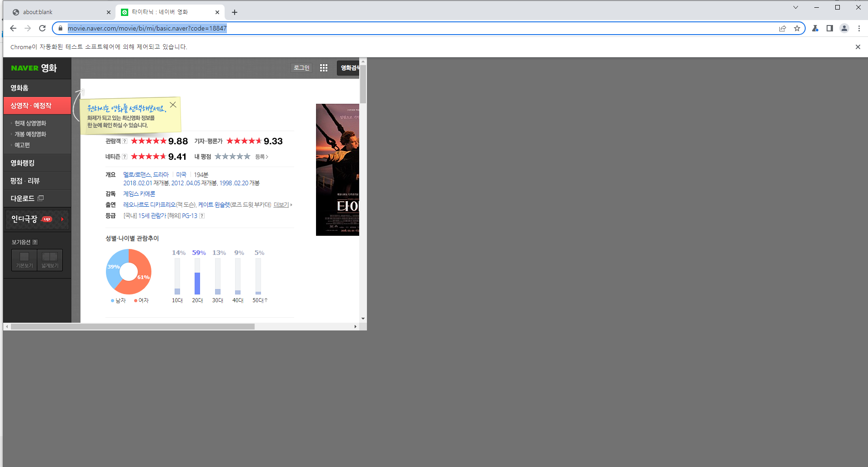Click the 관람객 rating help icon
Screen dimensions: 868x467
(x=125, y=141)
